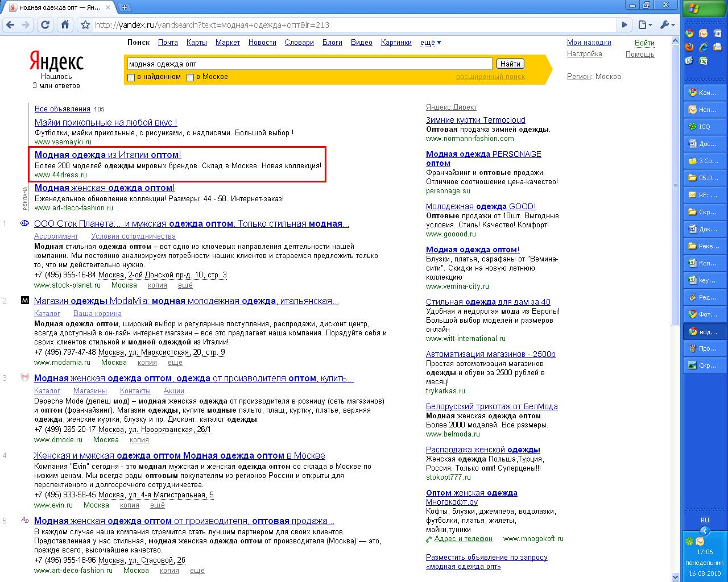Screen dimensions: 728x582
Task: Open 'ещё' under art-deco-fashion.ru organic result
Action: point(197,571)
